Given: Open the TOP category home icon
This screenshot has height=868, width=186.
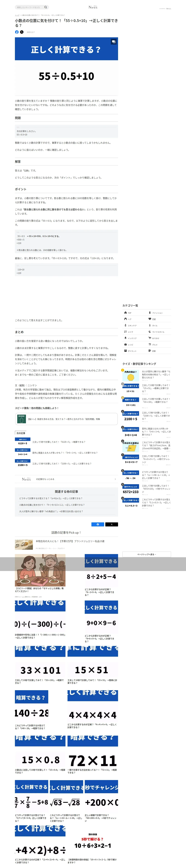Looking at the screenshot, I should pyautogui.click(x=126, y=312).
